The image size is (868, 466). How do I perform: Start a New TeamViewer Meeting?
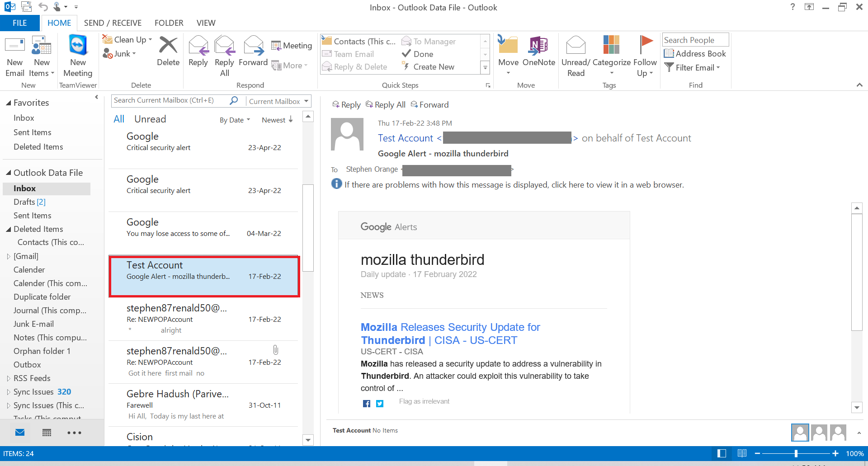(78, 56)
